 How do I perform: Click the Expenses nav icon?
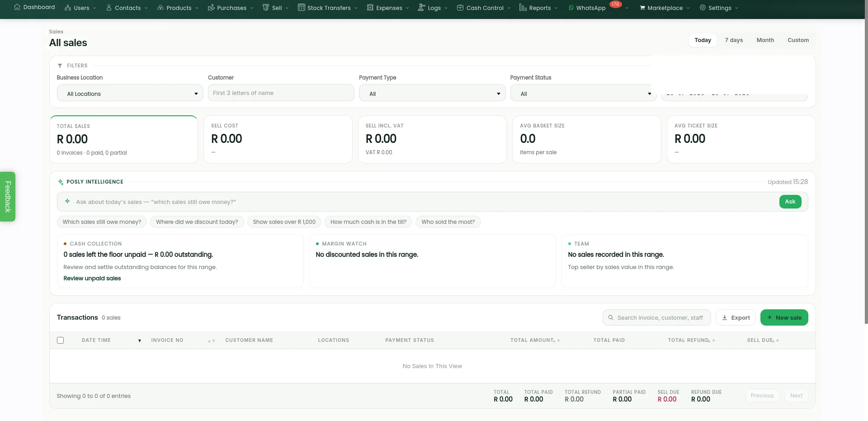[x=370, y=8]
